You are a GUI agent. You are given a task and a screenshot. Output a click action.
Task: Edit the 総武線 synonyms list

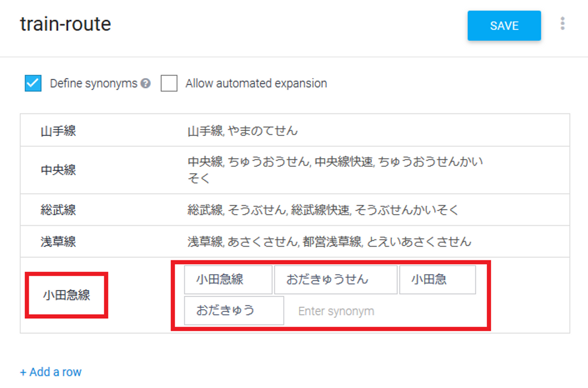[x=323, y=210]
